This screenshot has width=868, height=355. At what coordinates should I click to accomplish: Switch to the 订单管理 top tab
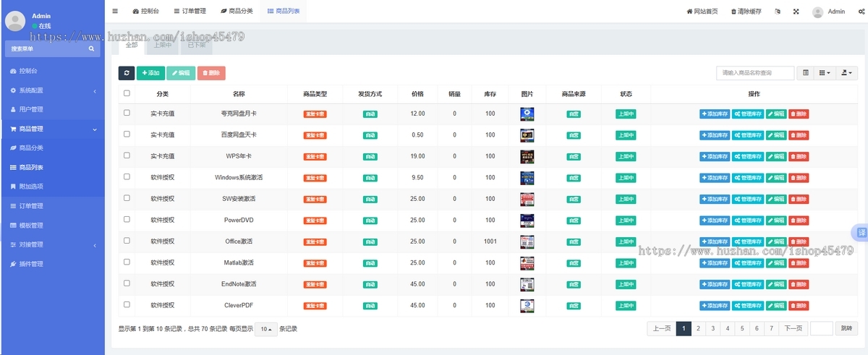tap(190, 12)
